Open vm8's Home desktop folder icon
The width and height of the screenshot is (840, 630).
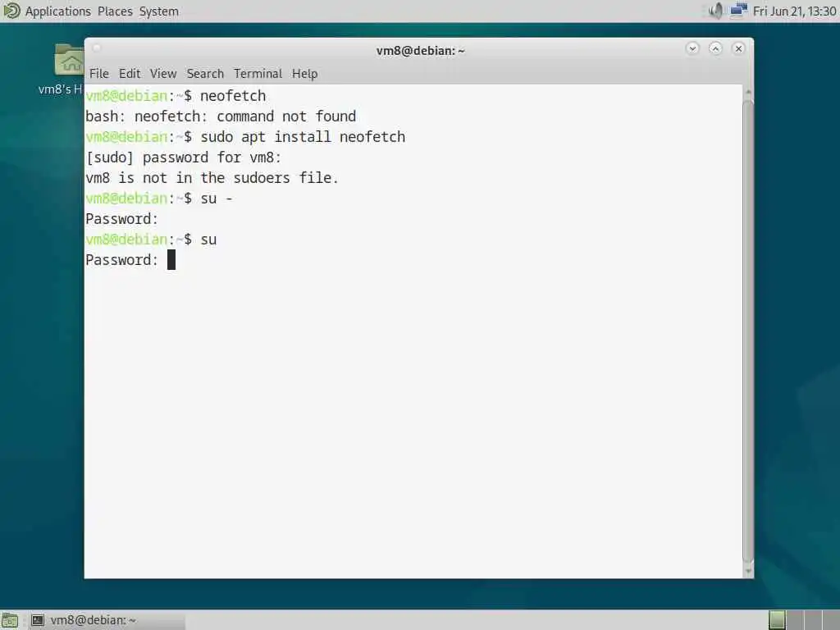pos(69,60)
